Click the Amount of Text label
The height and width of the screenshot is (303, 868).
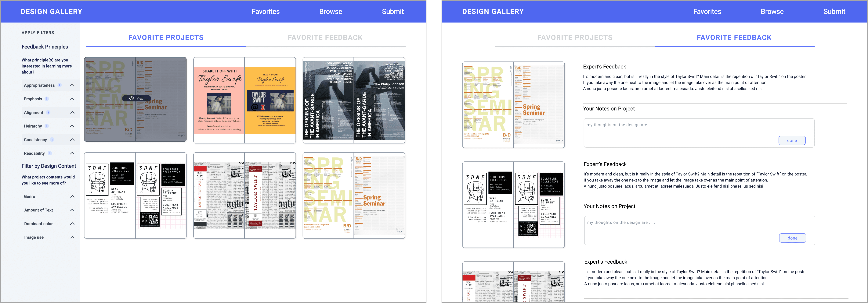(38, 210)
